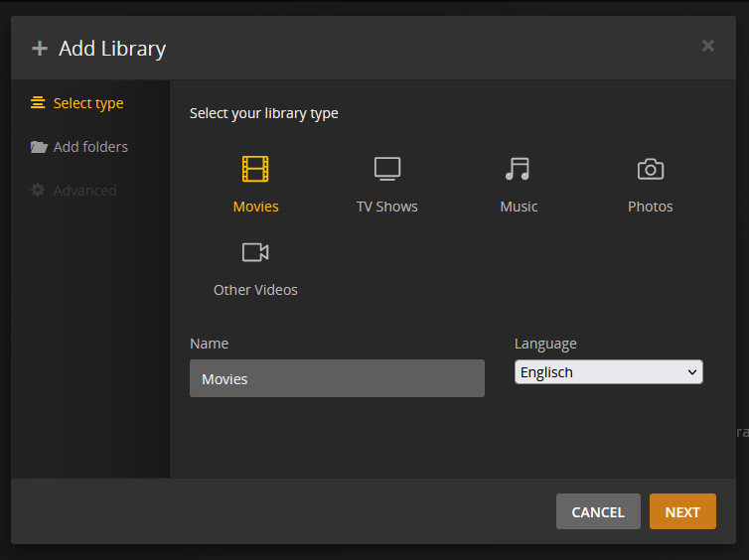Click the TV Shows text label
Screen dimensions: 749x560
[387, 207]
